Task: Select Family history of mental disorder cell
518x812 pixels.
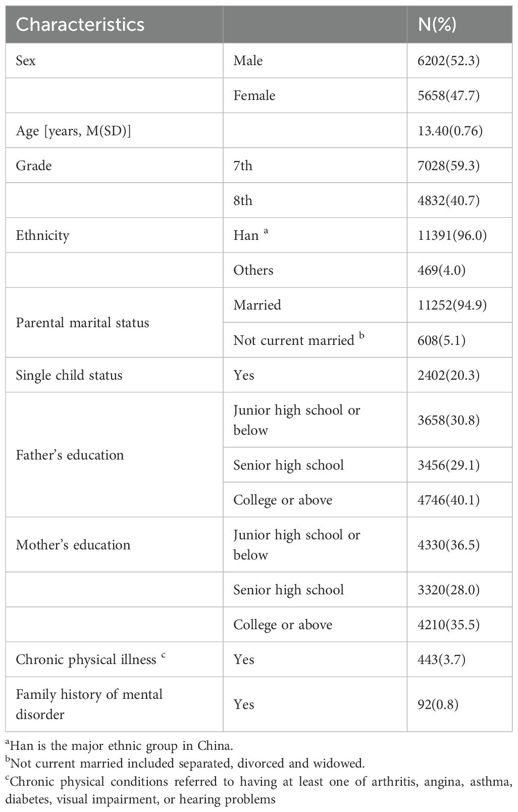Action: (89, 704)
